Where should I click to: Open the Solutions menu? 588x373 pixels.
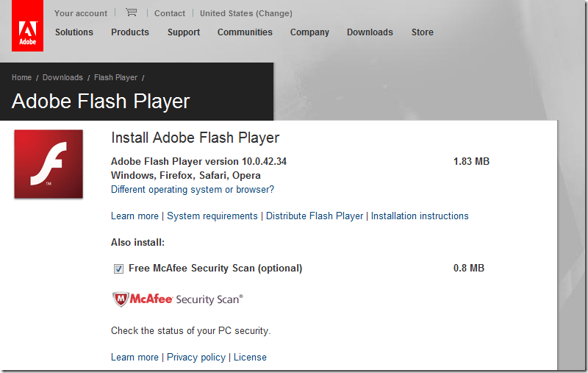pyautogui.click(x=74, y=32)
